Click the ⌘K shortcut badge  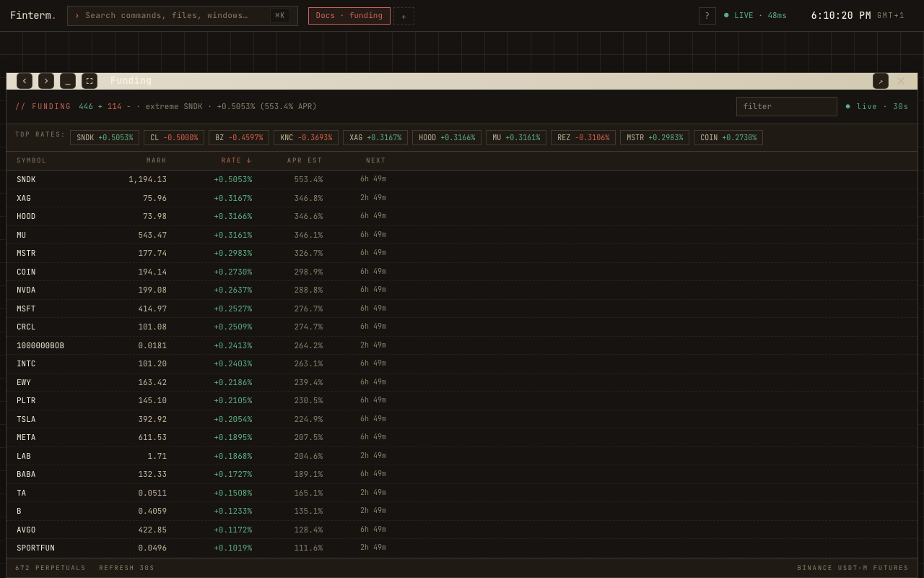(x=280, y=16)
